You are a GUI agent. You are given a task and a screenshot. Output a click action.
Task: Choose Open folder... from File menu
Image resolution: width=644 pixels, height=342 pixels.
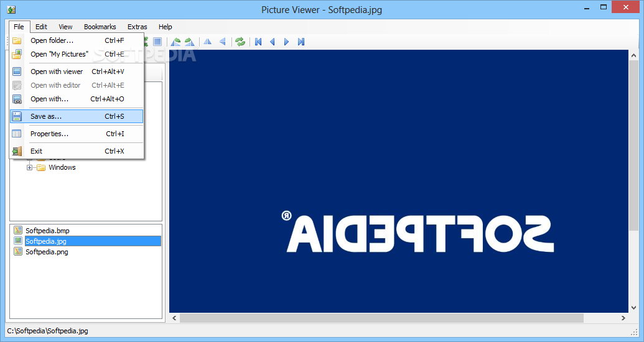pyautogui.click(x=77, y=40)
